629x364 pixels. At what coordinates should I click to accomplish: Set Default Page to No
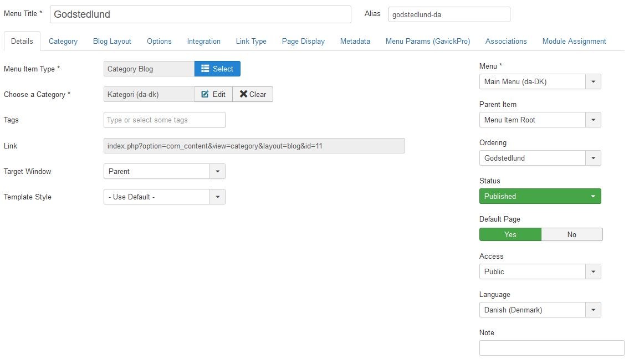tap(571, 234)
